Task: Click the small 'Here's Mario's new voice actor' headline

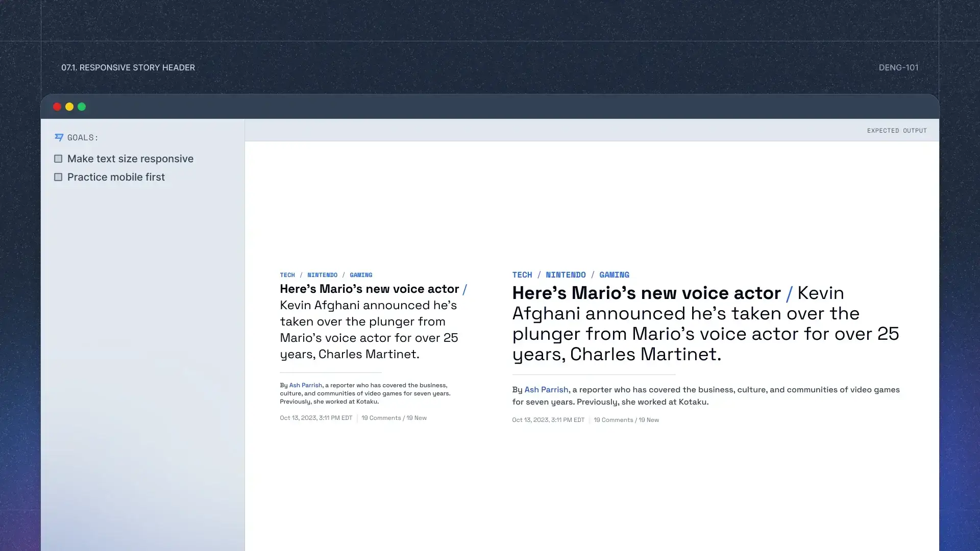Action: [369, 289]
